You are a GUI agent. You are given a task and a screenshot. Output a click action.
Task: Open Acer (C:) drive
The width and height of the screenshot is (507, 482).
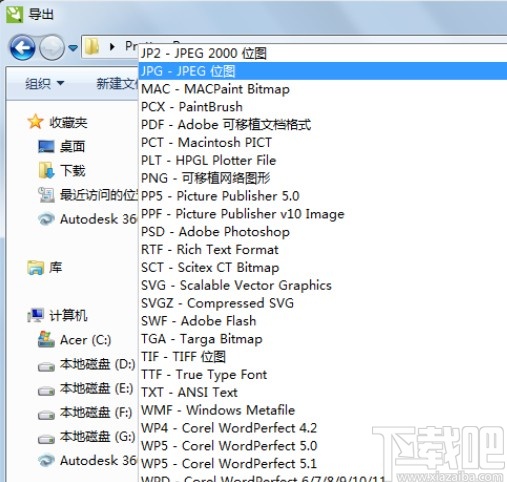pyautogui.click(x=86, y=340)
